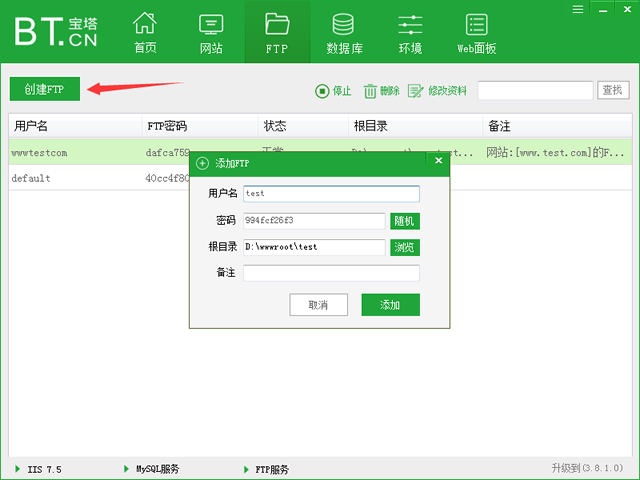
Task: Cancel the dialog with 取消
Action: coord(318,305)
